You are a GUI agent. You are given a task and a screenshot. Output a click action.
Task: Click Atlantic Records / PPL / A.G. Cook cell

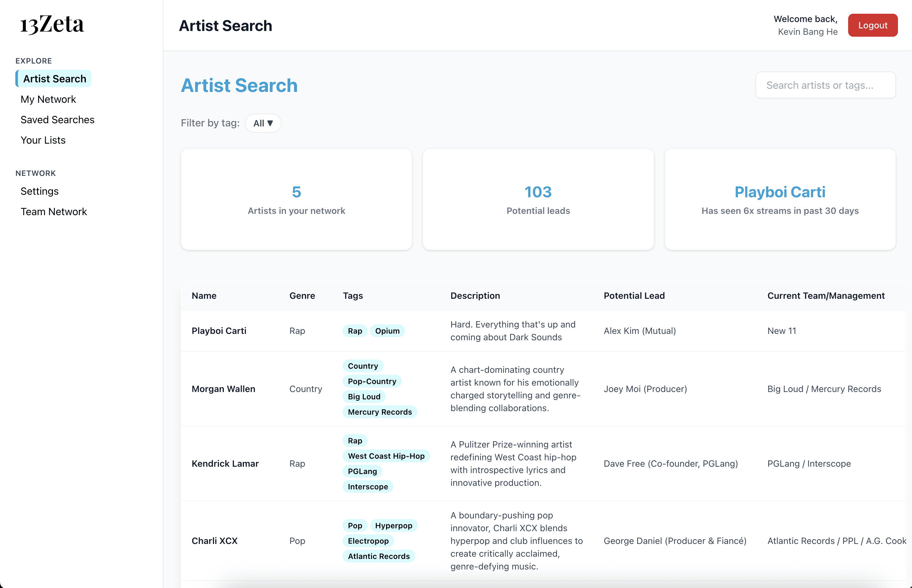point(837,541)
